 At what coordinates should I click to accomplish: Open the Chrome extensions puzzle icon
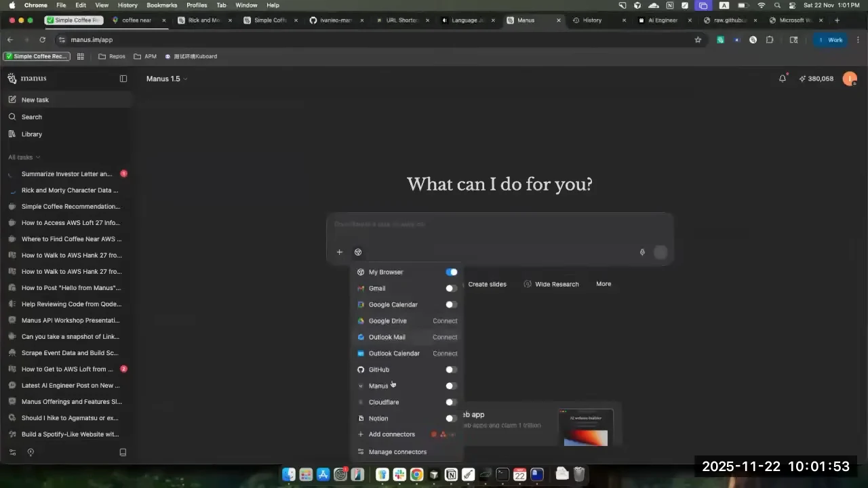770,40
